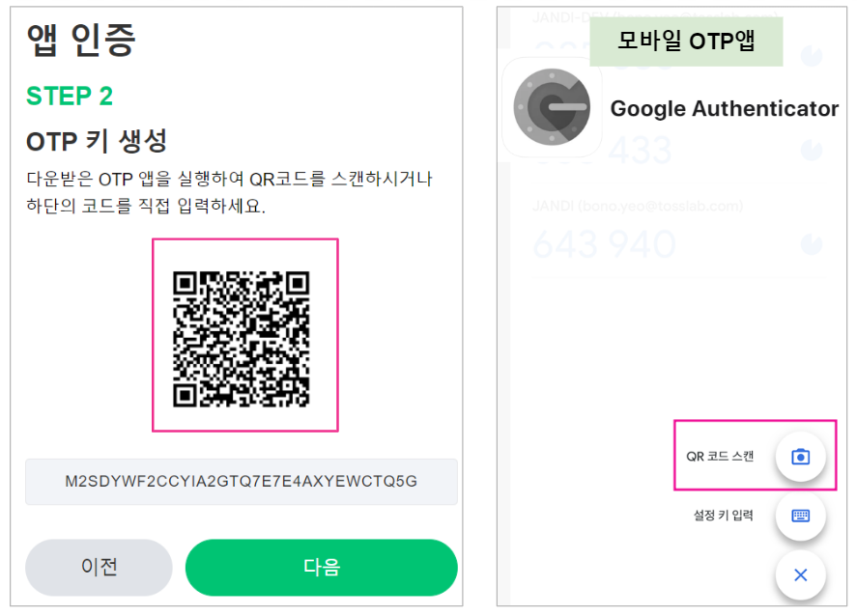
Task: Click the Google Authenticator app icon
Action: pyautogui.click(x=552, y=107)
